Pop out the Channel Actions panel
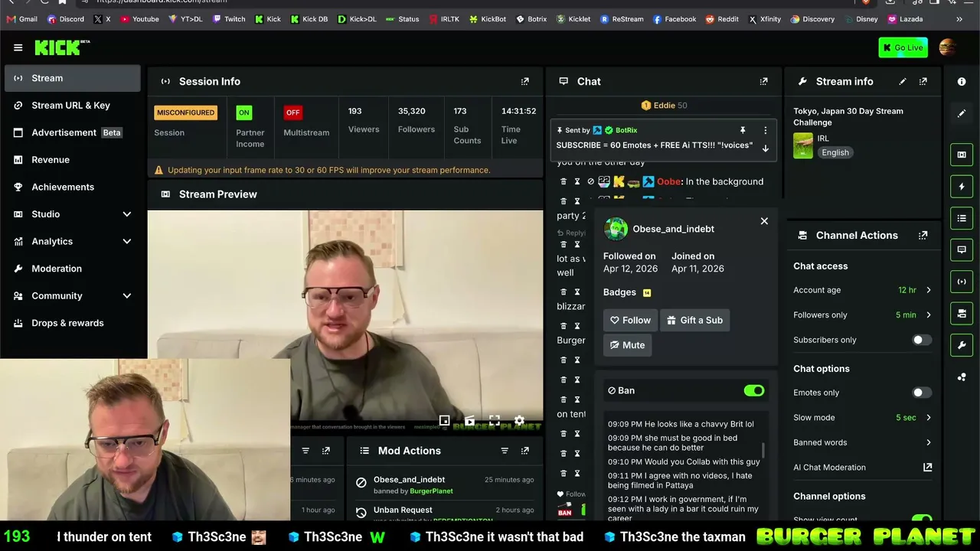The height and width of the screenshot is (551, 980). point(923,235)
